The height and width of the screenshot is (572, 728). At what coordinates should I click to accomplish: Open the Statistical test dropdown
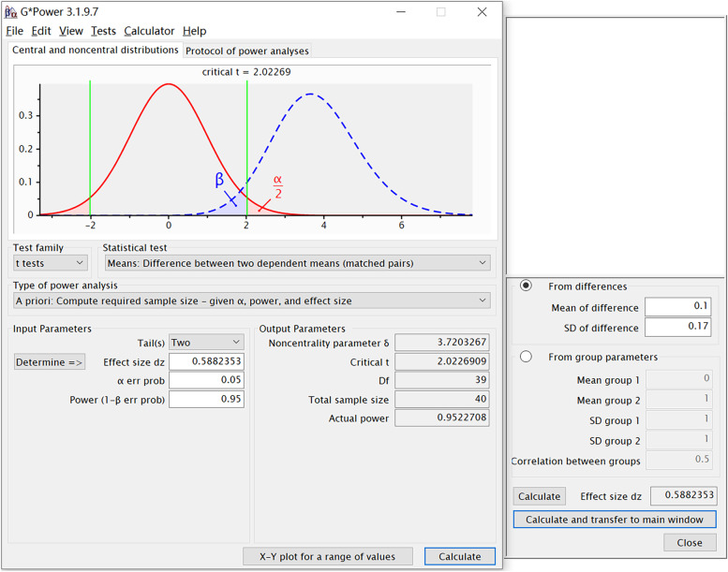pos(297,263)
